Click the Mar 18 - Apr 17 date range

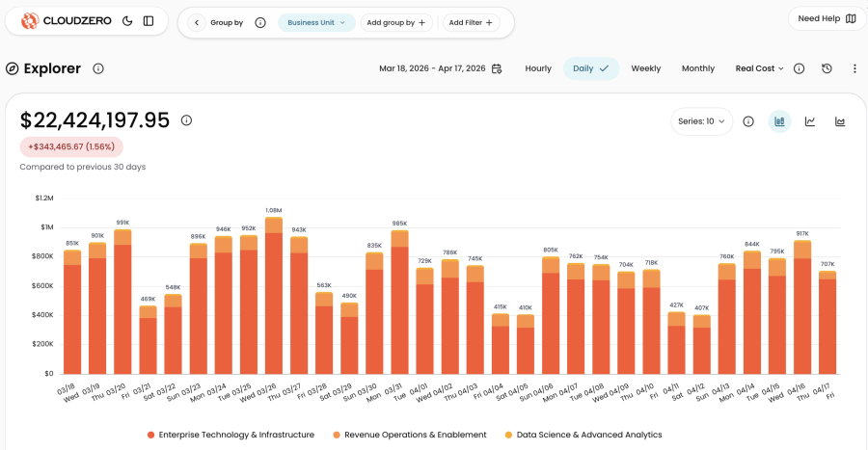coord(432,68)
